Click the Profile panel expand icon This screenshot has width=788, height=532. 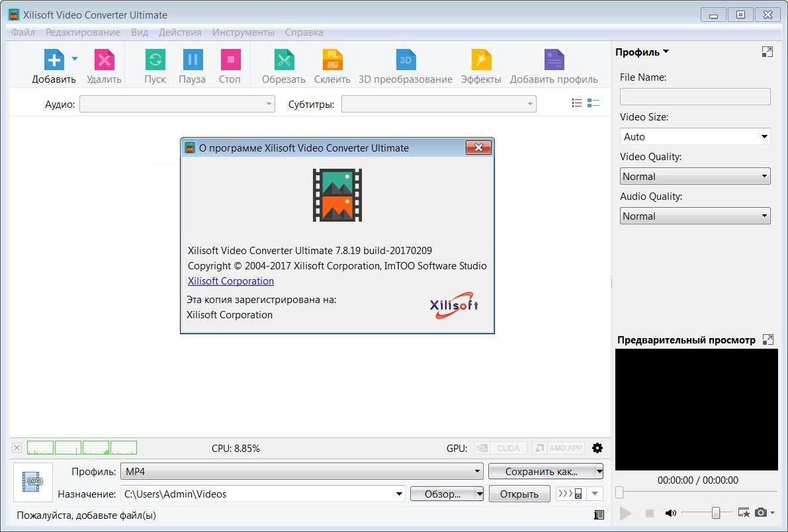pyautogui.click(x=767, y=52)
